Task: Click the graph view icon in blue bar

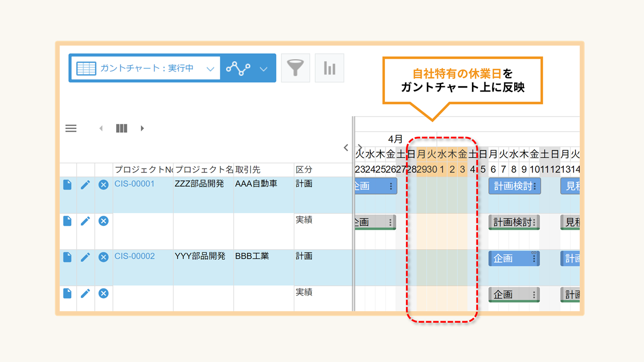Action: pos(238,68)
